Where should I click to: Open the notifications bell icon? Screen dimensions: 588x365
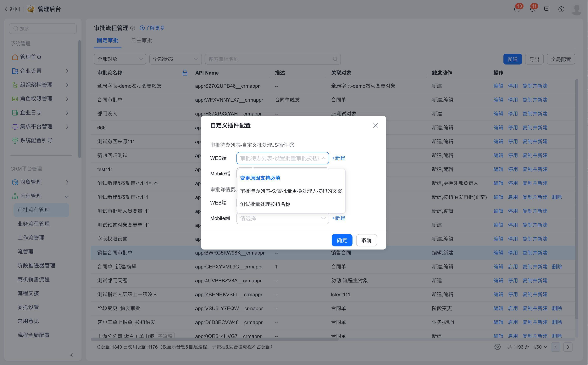pos(532,9)
